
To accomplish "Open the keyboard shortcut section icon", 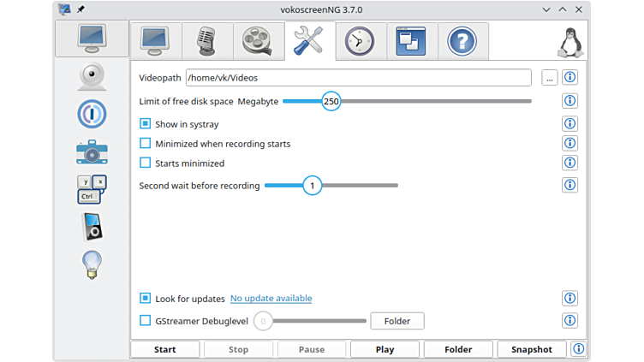I will click(x=92, y=189).
